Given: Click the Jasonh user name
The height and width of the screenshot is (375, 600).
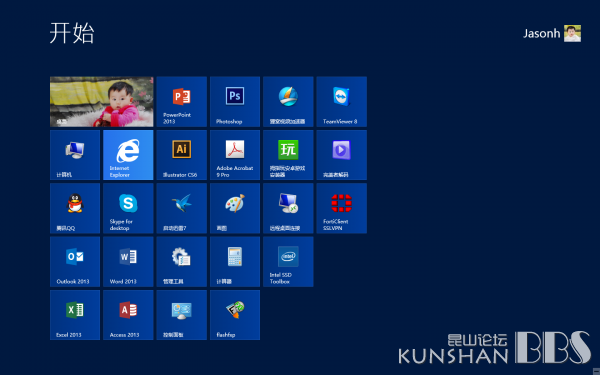Looking at the screenshot, I should coord(541,34).
